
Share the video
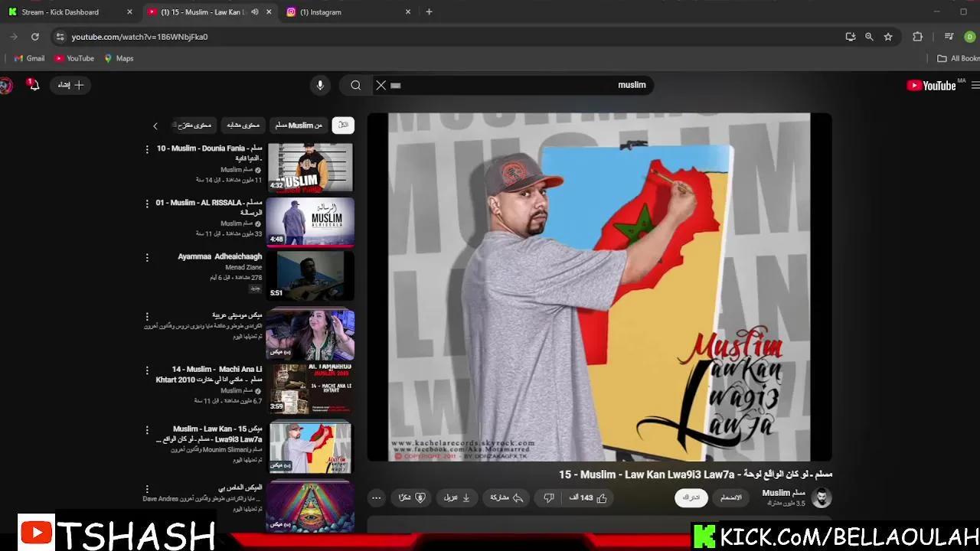pos(507,497)
